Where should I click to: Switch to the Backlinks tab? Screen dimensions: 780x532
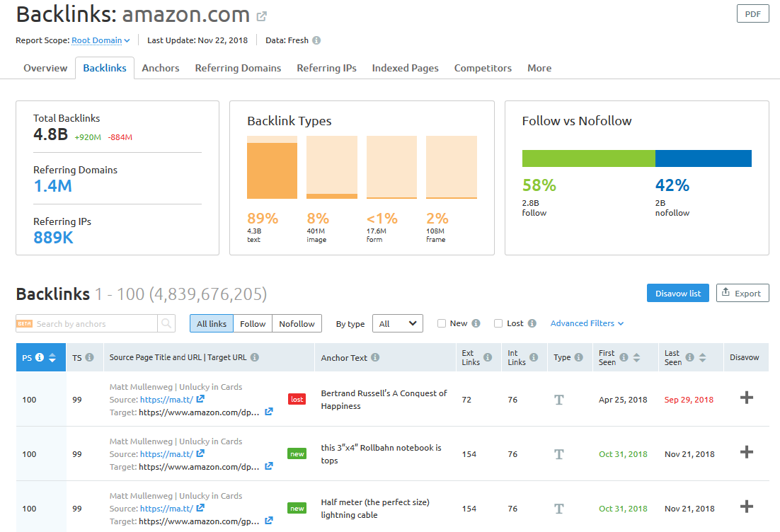coord(105,68)
